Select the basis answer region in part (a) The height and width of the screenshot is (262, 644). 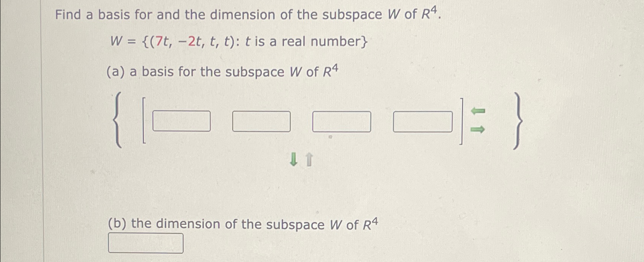(303, 120)
